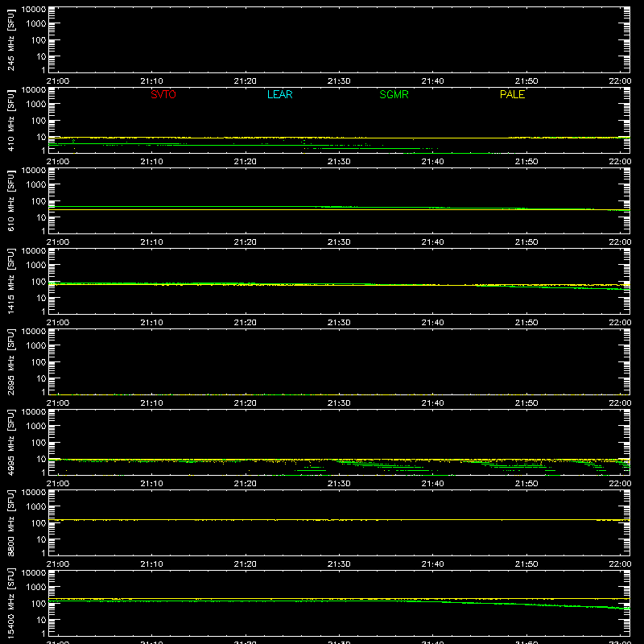Click the 100 tick label on the 410 MHz axis

39,121
